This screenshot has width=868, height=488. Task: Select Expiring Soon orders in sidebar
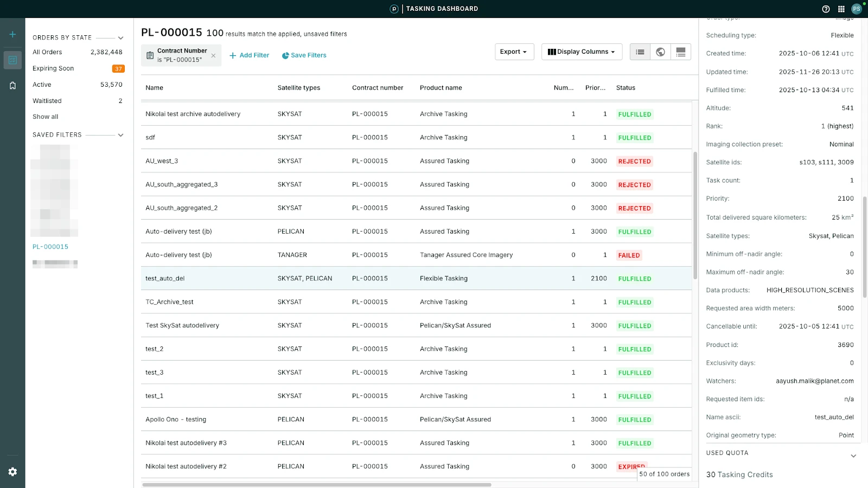53,68
